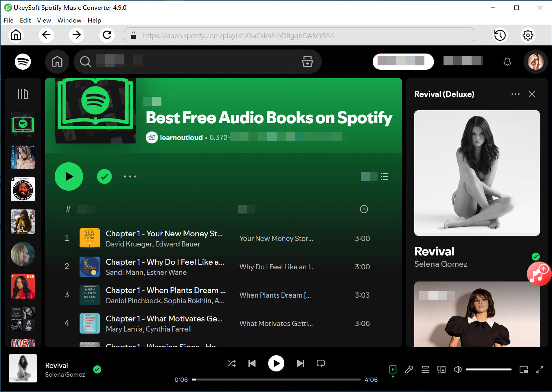Open Connect to a device icon
This screenshot has width=552, height=392.
click(x=441, y=369)
